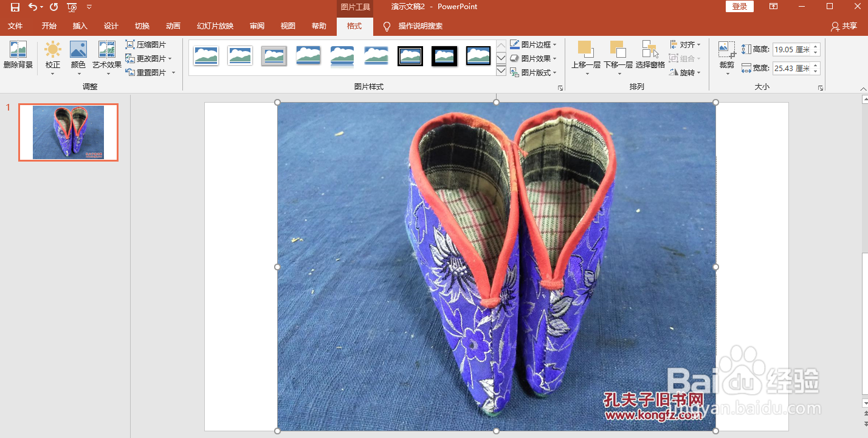The width and height of the screenshot is (868, 438).
Task: Apply the fifth picture style with reflection
Action: 342,56
